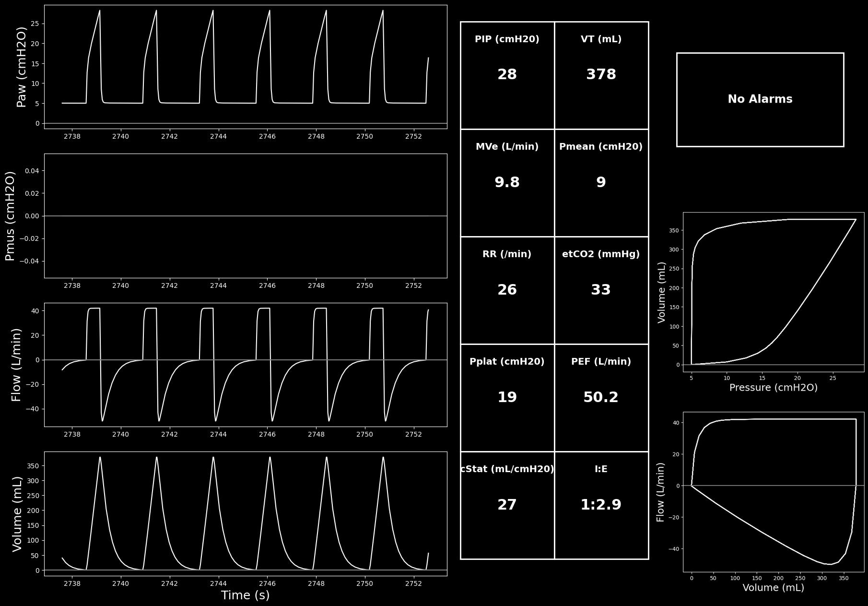Click the Pmus (cmH2O) axis label

click(10, 216)
